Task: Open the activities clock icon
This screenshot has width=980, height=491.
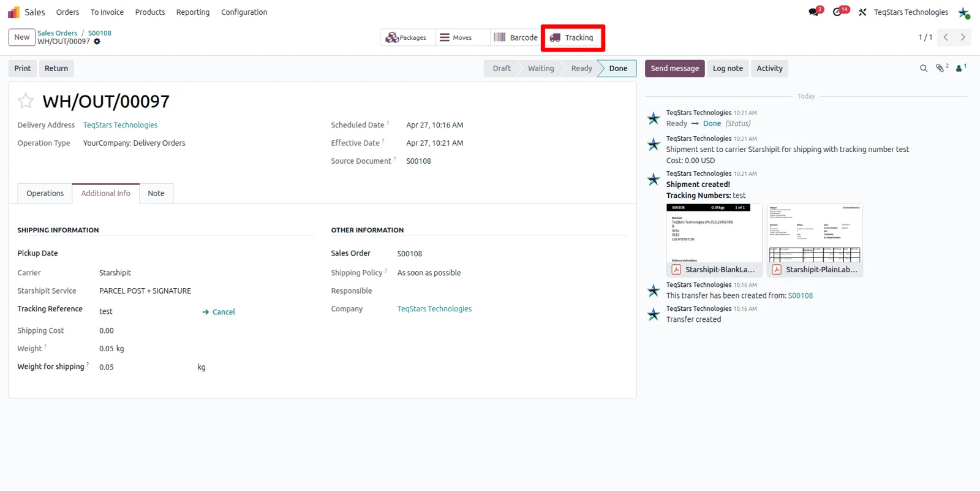Action: coord(838,12)
